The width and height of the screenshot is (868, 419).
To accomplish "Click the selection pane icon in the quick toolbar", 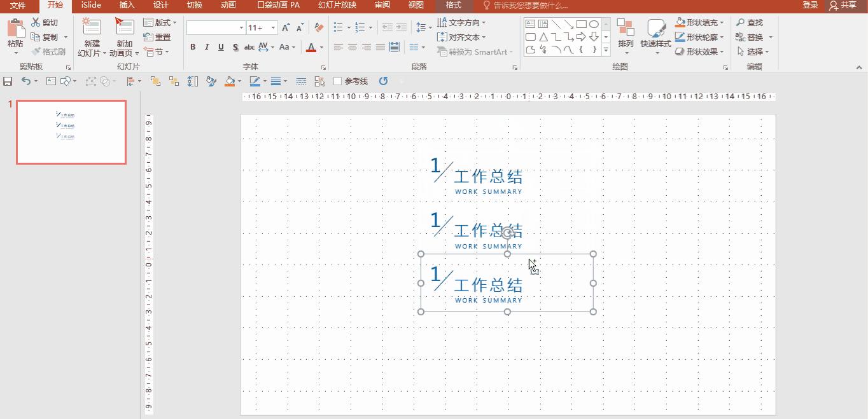I will pyautogui.click(x=319, y=81).
